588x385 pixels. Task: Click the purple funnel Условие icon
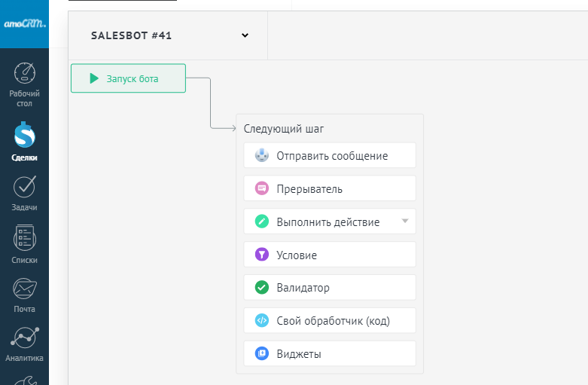(x=262, y=255)
